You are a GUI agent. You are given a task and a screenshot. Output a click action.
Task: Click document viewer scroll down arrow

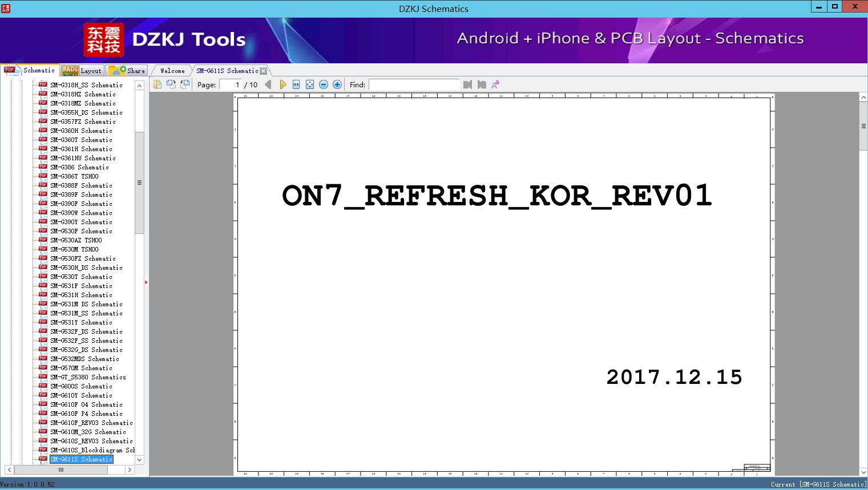coord(863,472)
